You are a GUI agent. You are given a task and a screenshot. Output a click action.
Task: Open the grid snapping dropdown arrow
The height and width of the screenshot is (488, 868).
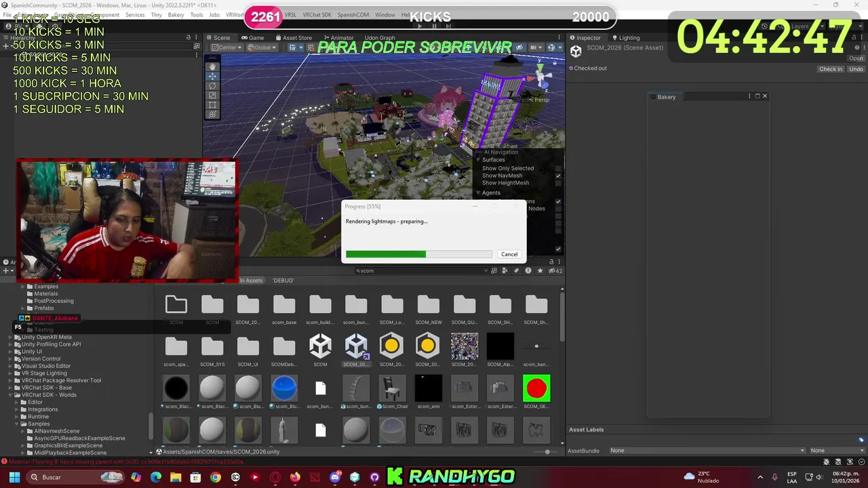click(301, 47)
